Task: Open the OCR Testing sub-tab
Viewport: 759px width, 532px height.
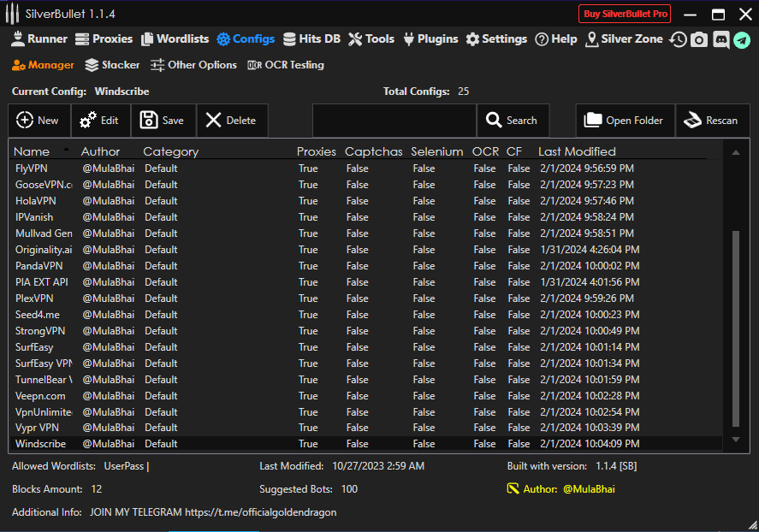Action: pyautogui.click(x=286, y=65)
